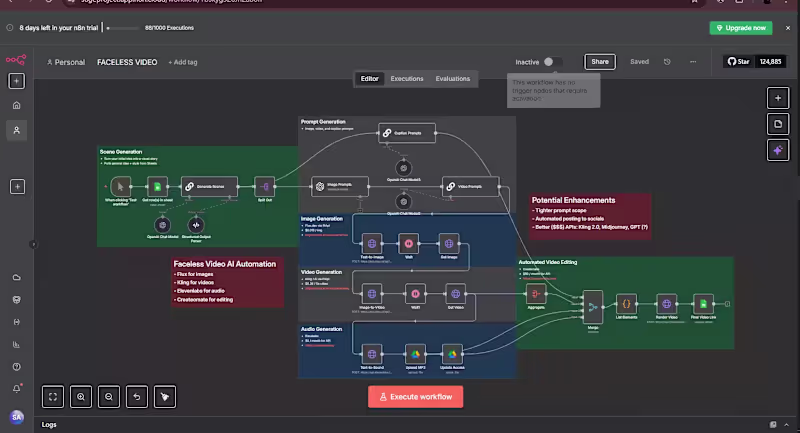Select the Video Prompts node
Viewport: 800px width, 433px height.
(x=470, y=187)
